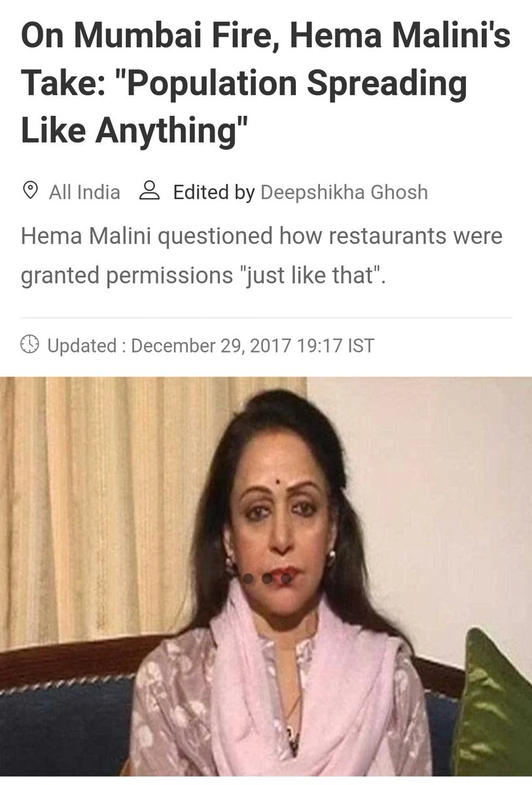Click "Hema Malini's" in the headline
532x785 pixels.
(400, 39)
